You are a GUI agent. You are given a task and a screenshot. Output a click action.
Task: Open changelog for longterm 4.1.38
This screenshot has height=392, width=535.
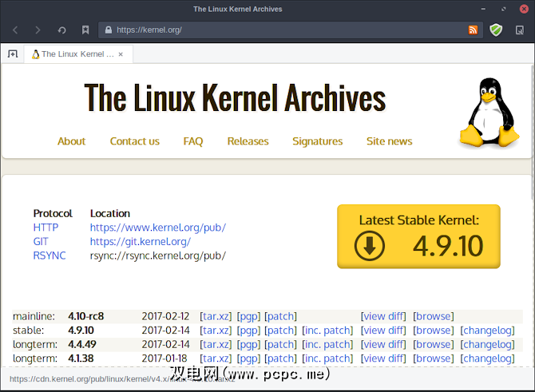tap(487, 359)
